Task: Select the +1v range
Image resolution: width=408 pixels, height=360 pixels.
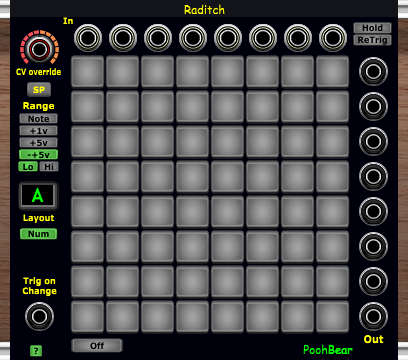Action: (x=38, y=131)
